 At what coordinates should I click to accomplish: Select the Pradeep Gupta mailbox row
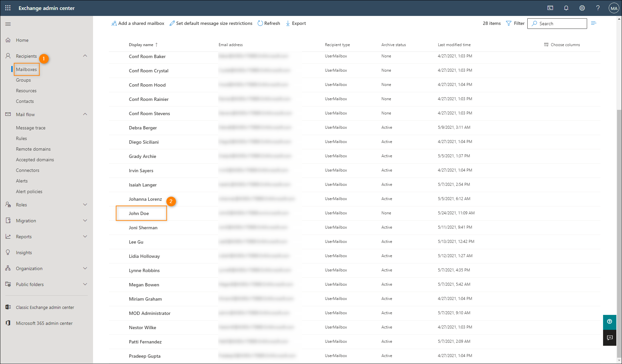pyautogui.click(x=355, y=356)
